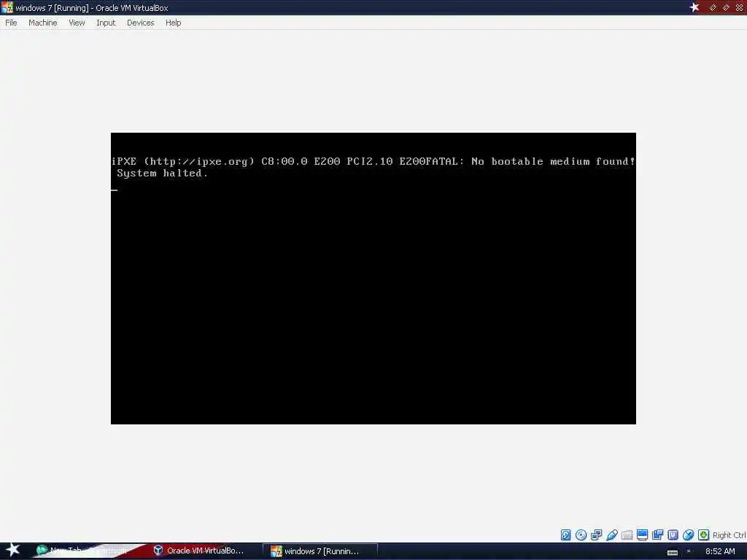Maximize the VirtualBox window
Viewport: 747px width, 560px height.
726,7
